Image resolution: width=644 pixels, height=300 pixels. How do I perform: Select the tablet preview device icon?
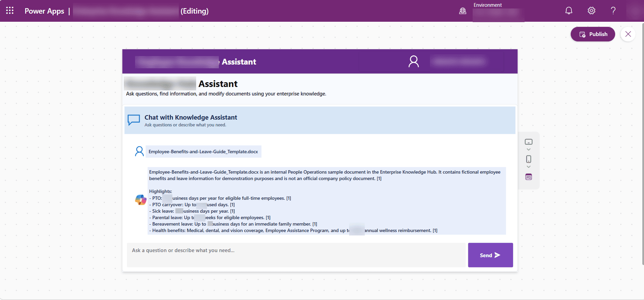tap(529, 142)
